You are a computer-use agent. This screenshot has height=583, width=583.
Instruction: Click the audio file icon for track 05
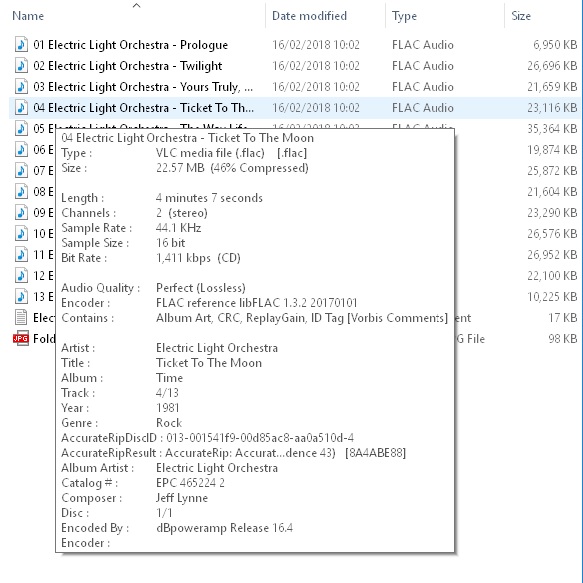pos(21,129)
